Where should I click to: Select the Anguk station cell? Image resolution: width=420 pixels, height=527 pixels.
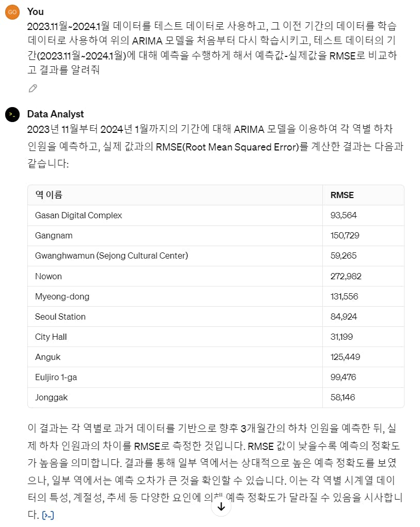point(46,357)
